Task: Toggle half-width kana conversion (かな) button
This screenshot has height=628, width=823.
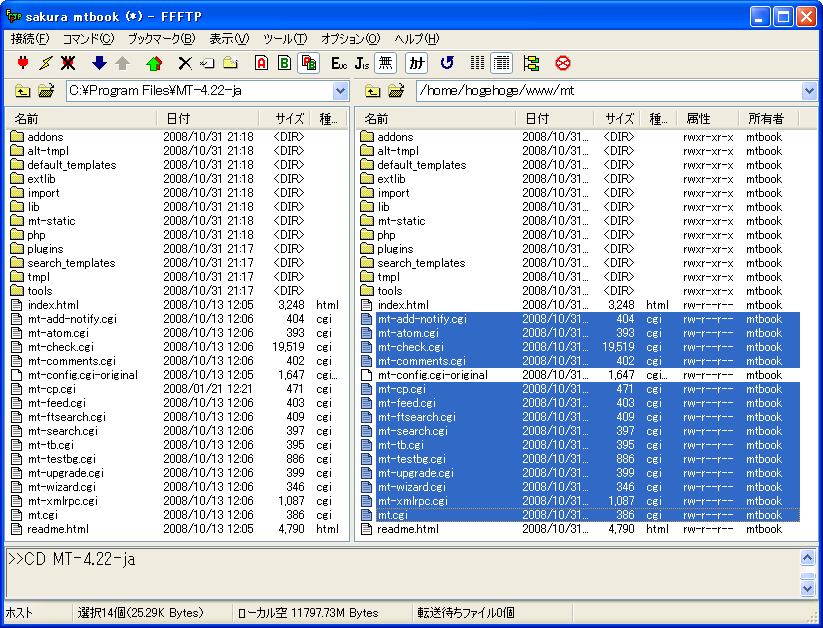Action: coord(416,63)
